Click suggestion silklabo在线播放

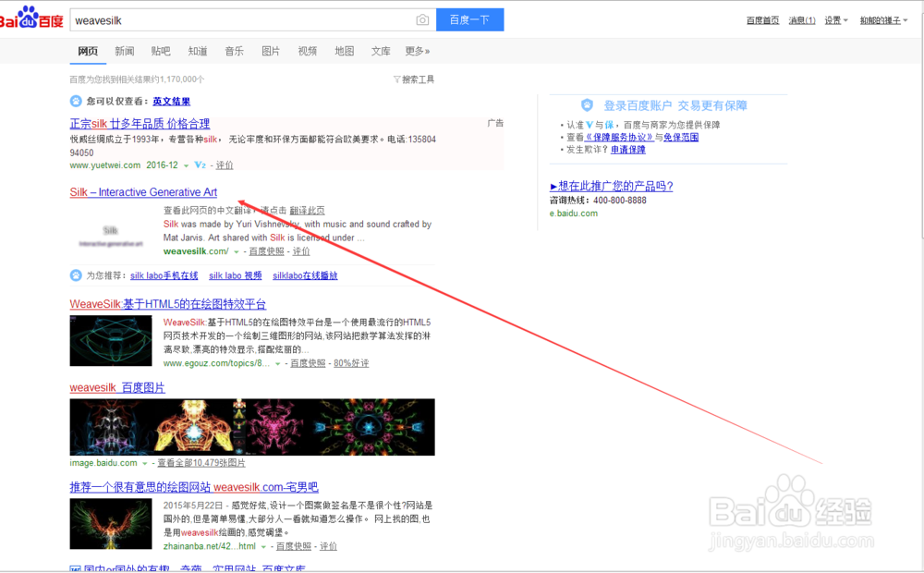305,276
